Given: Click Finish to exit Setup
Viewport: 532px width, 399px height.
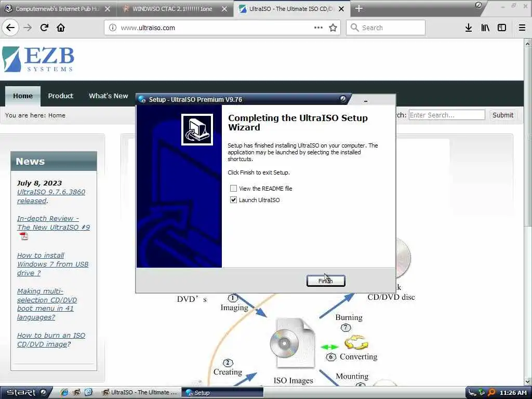Looking at the screenshot, I should [x=326, y=281].
